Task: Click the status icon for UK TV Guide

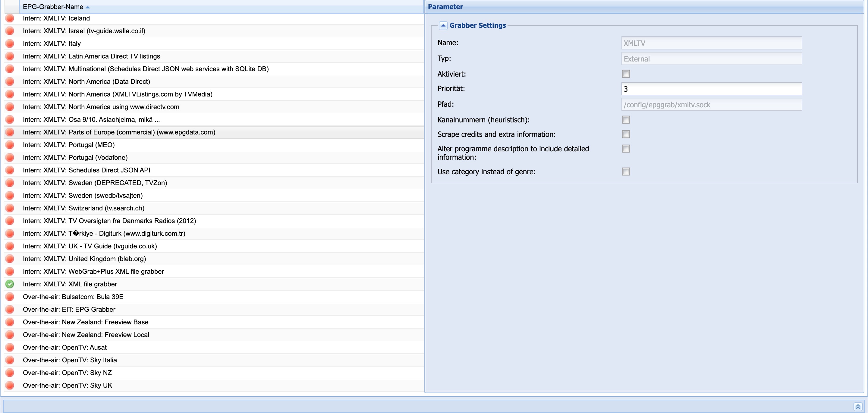Action: click(10, 246)
